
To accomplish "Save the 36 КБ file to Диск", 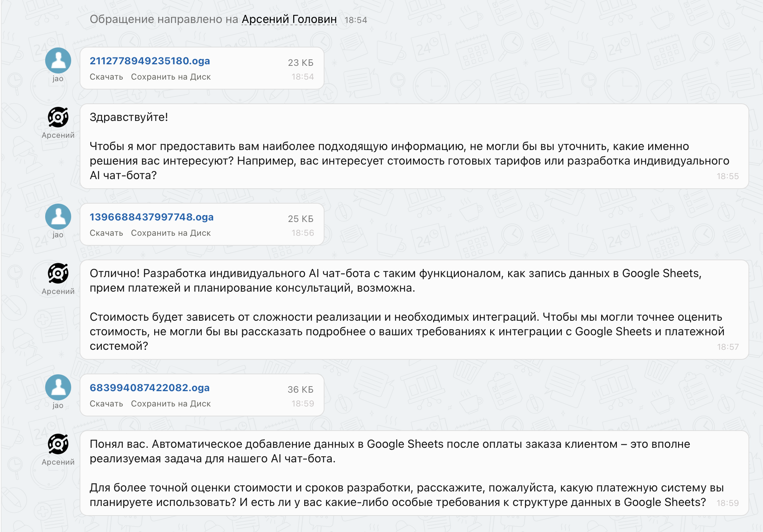I will tap(171, 404).
